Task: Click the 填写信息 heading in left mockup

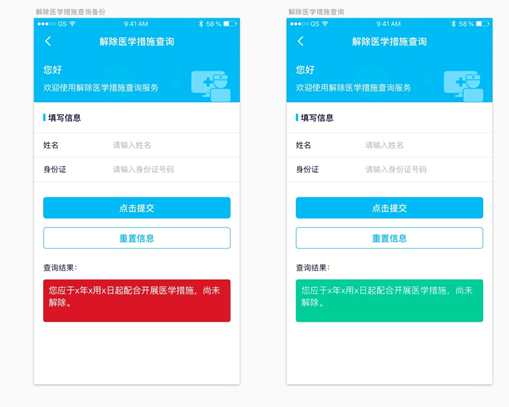Action: pos(64,118)
